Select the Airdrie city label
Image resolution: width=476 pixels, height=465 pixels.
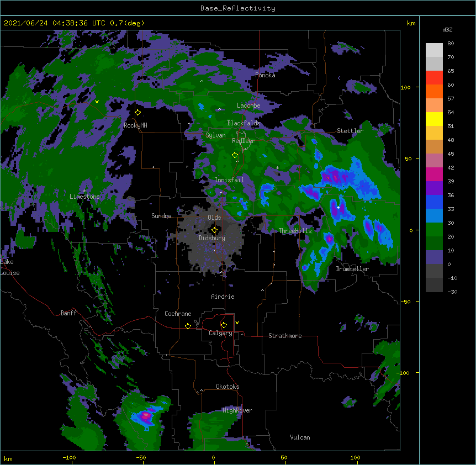[x=223, y=297]
